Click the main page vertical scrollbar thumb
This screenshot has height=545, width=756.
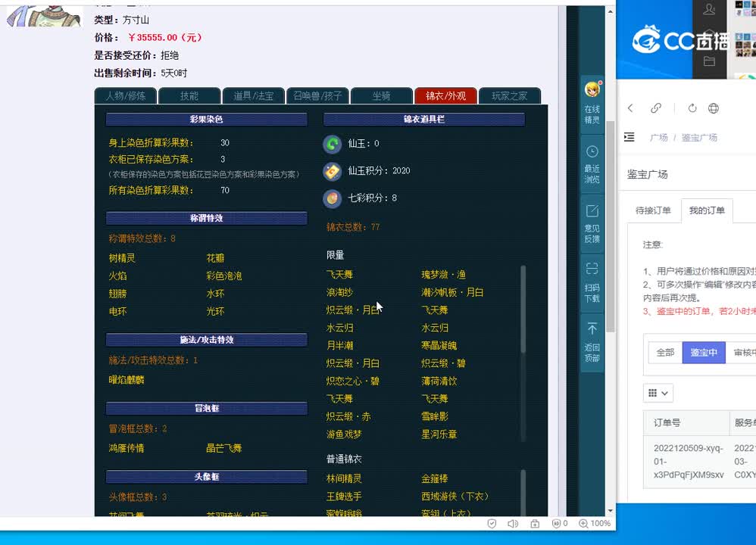pyautogui.click(x=611, y=226)
